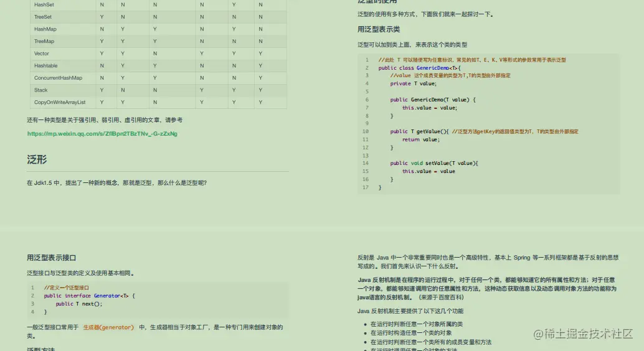The width and height of the screenshot is (644, 351).
Task: Click the orange 生成器(generator) inline code
Action: [108, 327]
